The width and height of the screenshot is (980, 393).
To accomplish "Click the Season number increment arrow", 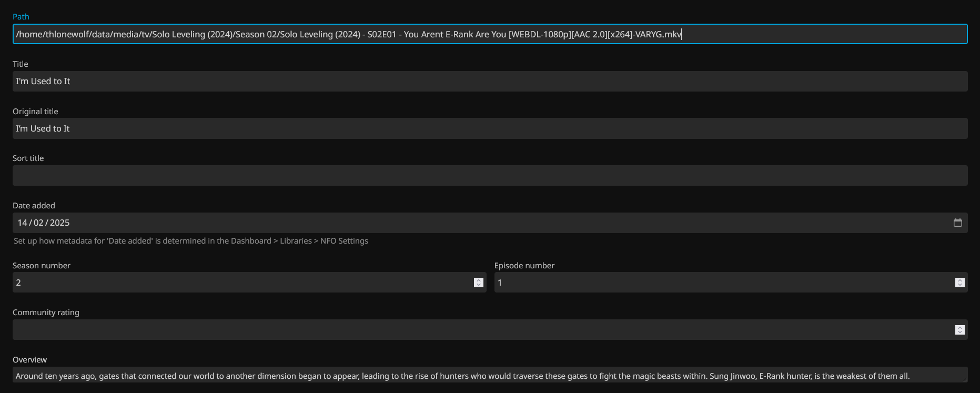I will coord(478,280).
